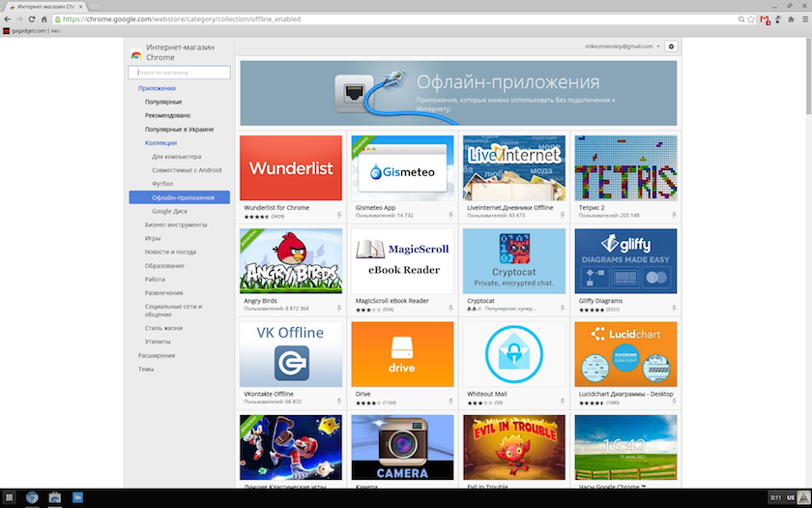The height and width of the screenshot is (508, 812).
Task: Click the offline lightning icon on Тетрис 2 card
Action: click(x=674, y=215)
